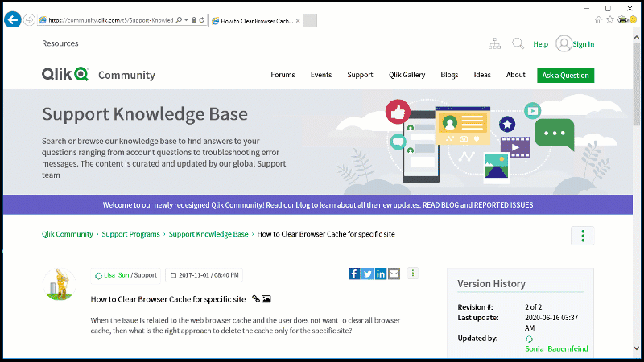Viewport: 644px width, 362px height.
Task: Open Sonja_Bauernfeind profile link
Action: coord(556,348)
